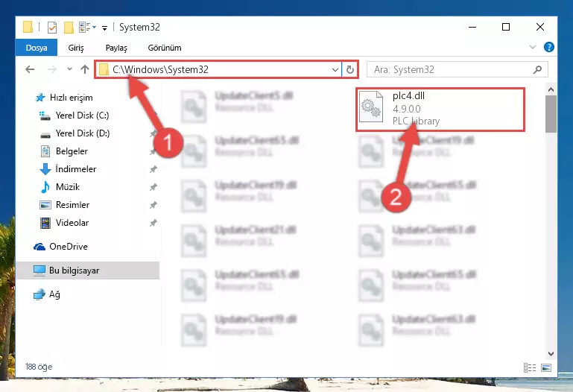Click the 188 öğe status text

pos(38,367)
